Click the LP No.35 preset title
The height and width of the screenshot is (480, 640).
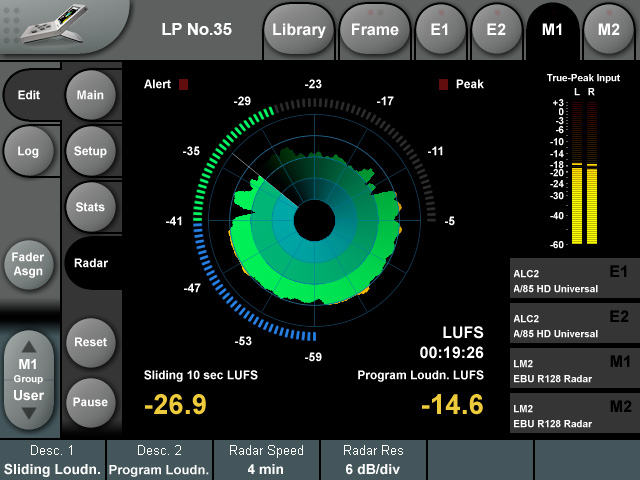coord(197,29)
